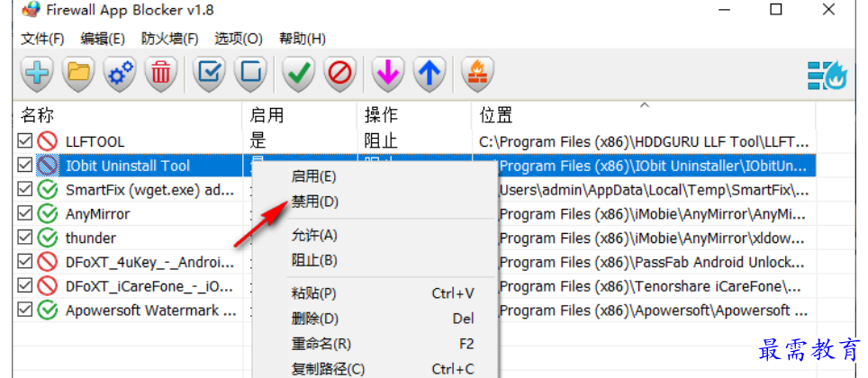Screen dimensions: 868x378
Task: Uncheck the LLFTOOL checkbox
Action: [x=24, y=141]
